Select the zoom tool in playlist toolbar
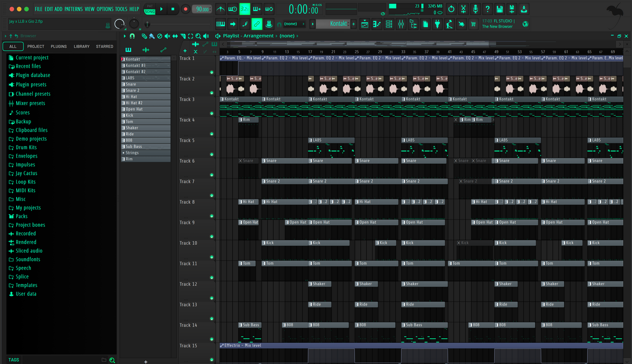The height and width of the screenshot is (364, 632). (x=198, y=36)
